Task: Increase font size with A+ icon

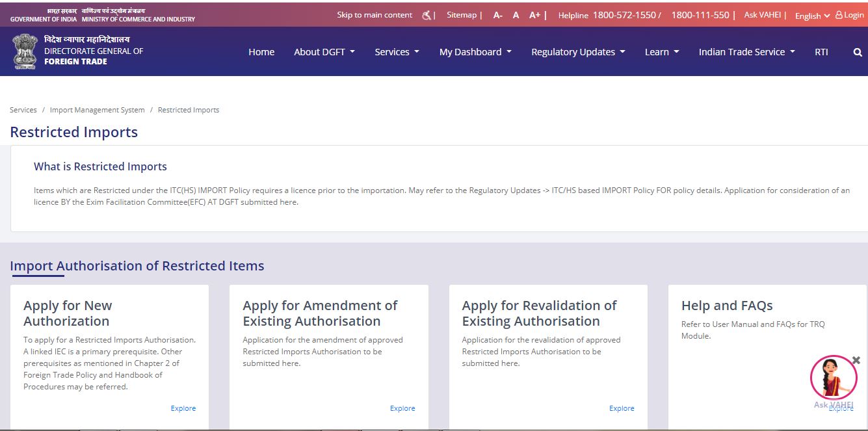Action: (534, 14)
